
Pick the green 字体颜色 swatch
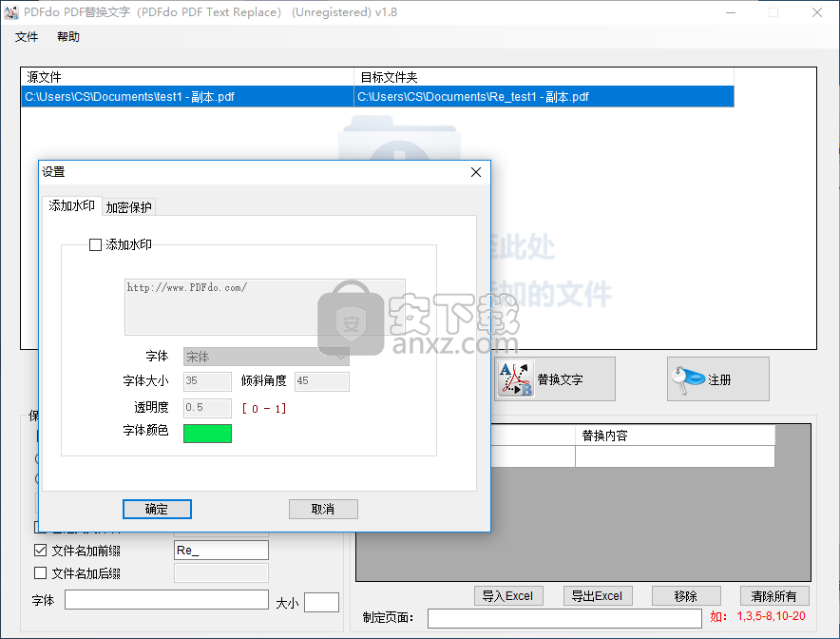tap(207, 434)
